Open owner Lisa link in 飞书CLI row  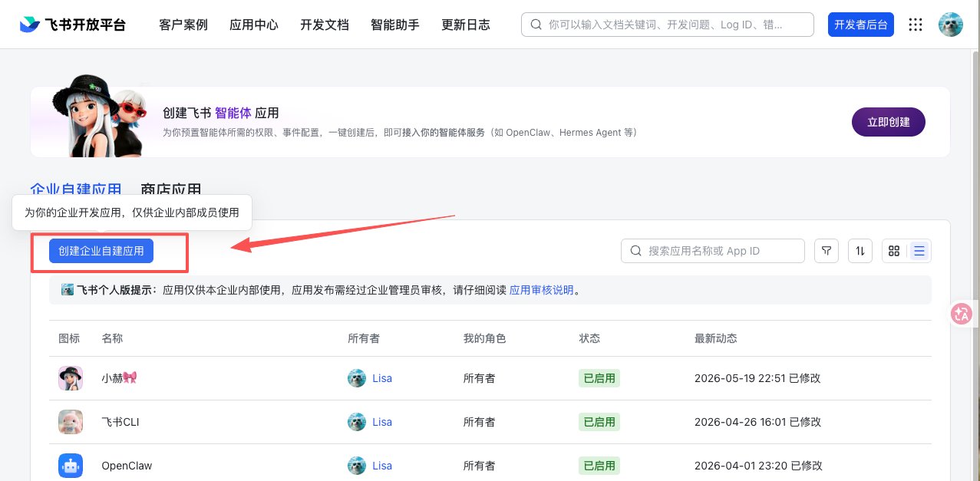[382, 422]
